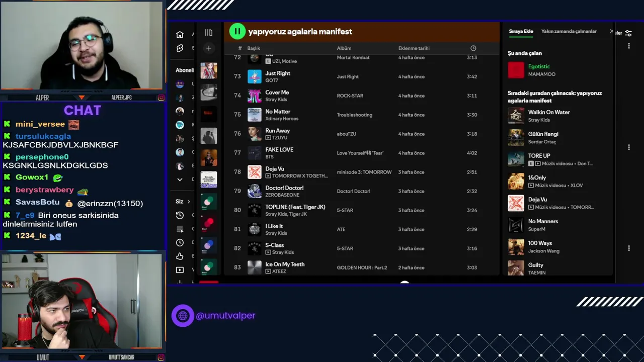Click the # column header
The width and height of the screenshot is (644, 362).
click(x=239, y=48)
